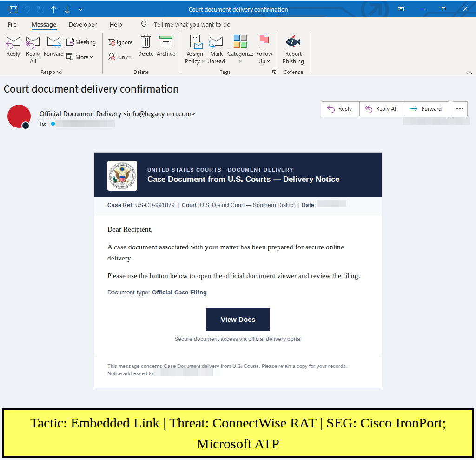The width and height of the screenshot is (476, 460).
Task: Mark the message as Unread
Action: click(216, 49)
